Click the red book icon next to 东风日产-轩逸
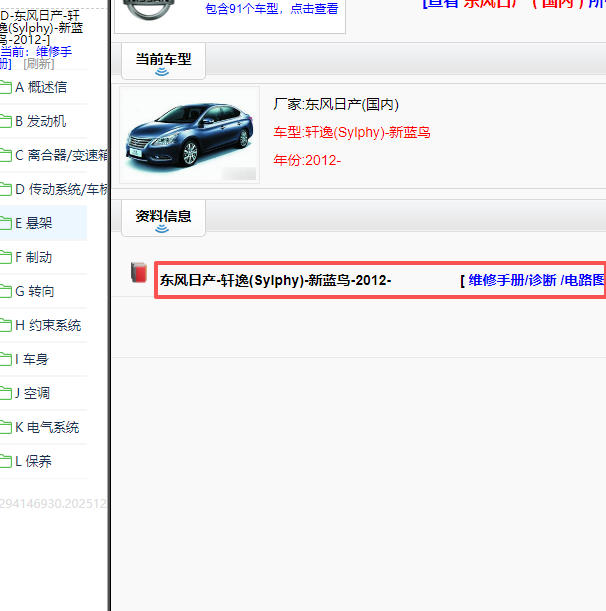This screenshot has width=606, height=611. [x=139, y=272]
